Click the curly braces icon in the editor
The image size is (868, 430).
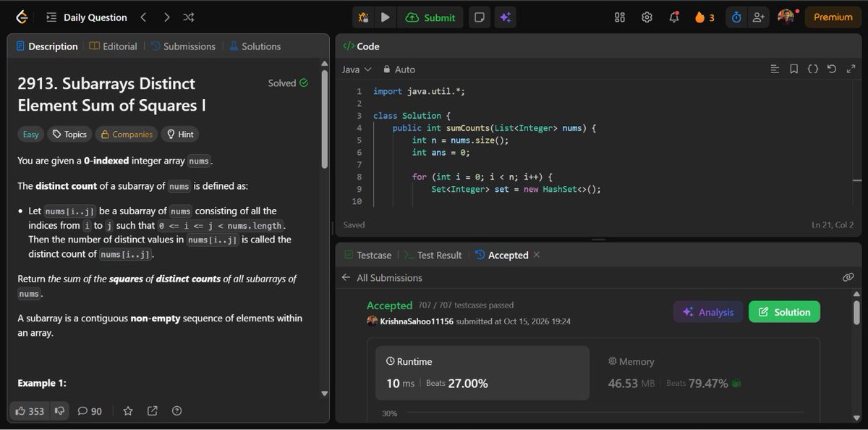pyautogui.click(x=813, y=69)
